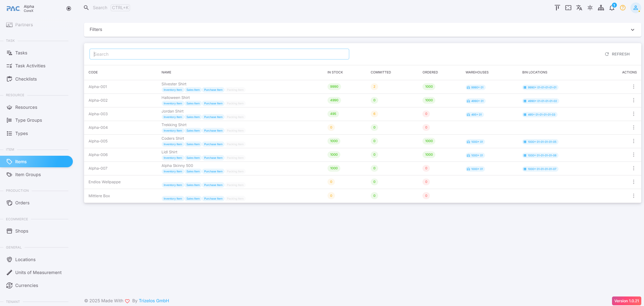Click the PAC Alpha CoreX logo
Screen dimensions: 644x306
(20, 8)
